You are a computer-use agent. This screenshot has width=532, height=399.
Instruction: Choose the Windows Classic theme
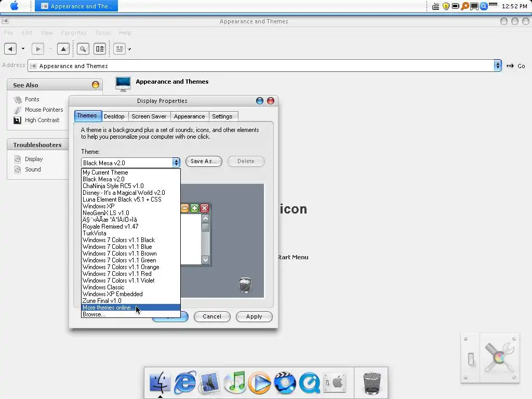(130, 287)
